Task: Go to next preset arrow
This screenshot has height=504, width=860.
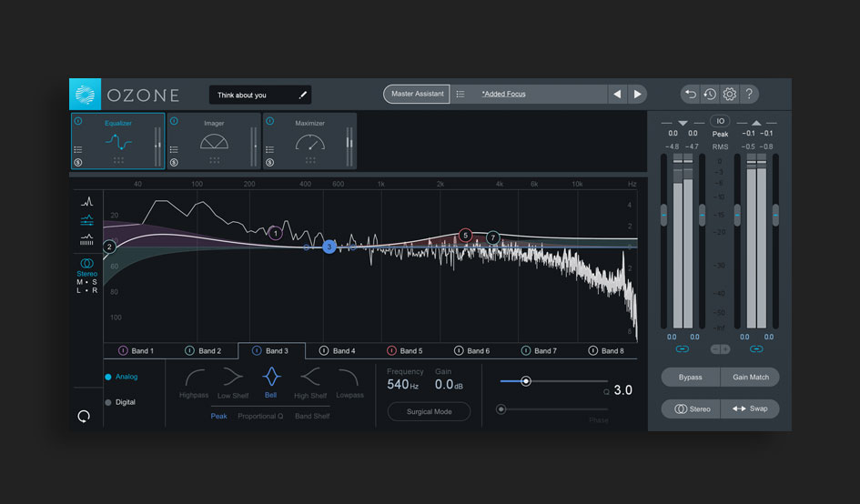Action: pos(637,95)
